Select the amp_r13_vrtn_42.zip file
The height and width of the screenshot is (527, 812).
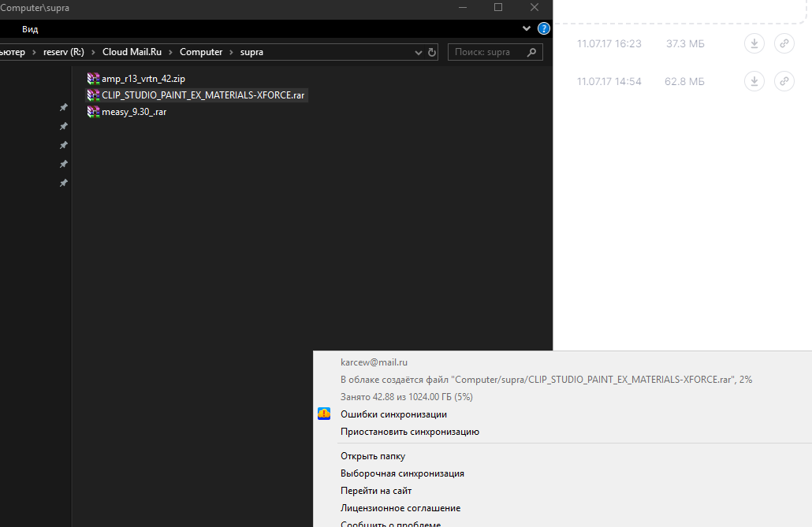pyautogui.click(x=143, y=79)
